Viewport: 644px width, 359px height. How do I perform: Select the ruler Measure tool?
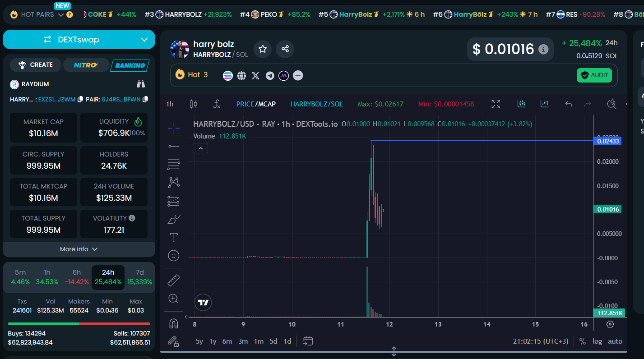click(x=173, y=280)
